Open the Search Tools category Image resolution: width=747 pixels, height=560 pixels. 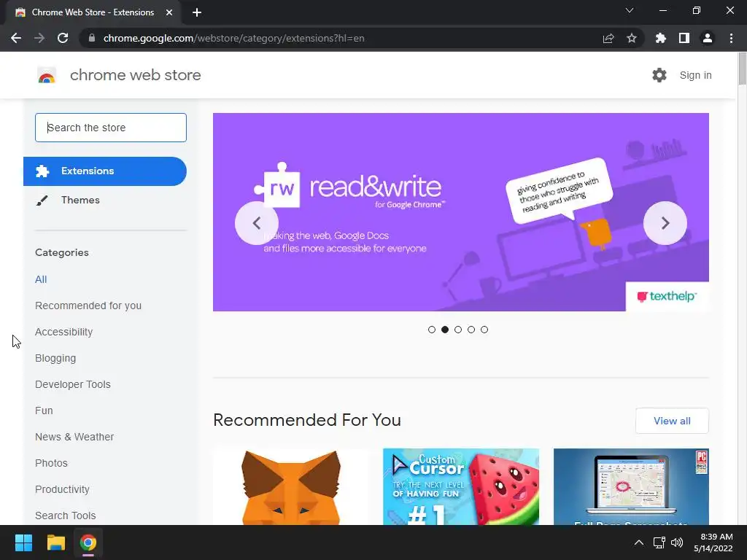tap(65, 516)
